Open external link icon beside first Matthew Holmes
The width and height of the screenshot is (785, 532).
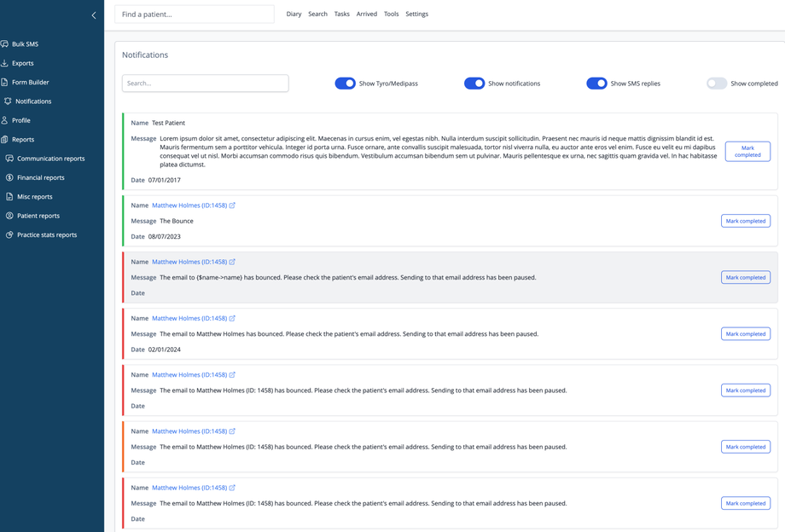coord(232,205)
